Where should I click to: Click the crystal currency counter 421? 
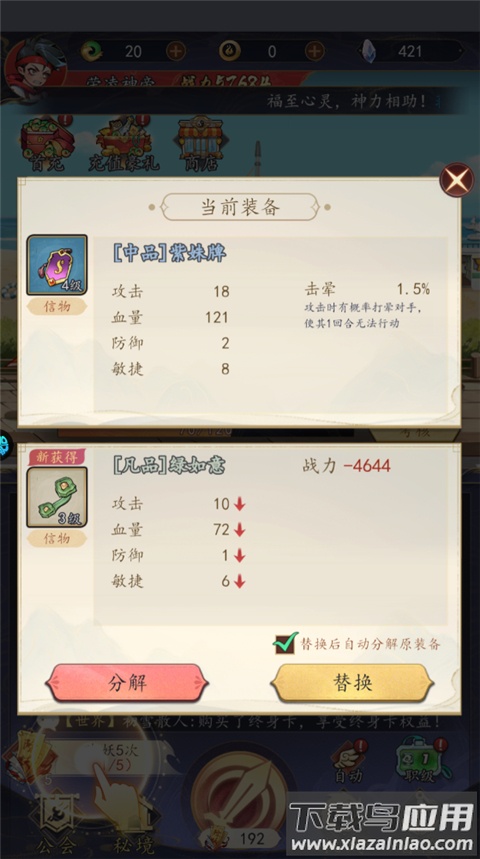point(411,52)
